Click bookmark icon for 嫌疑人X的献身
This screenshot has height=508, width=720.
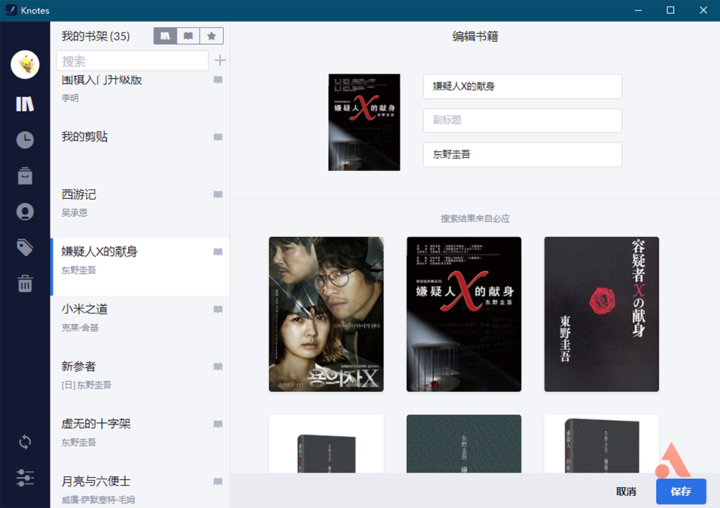[218, 252]
